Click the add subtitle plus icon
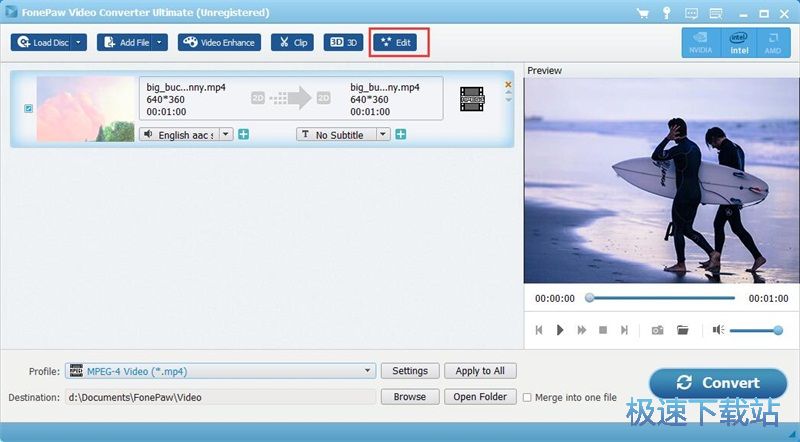 pyautogui.click(x=400, y=134)
